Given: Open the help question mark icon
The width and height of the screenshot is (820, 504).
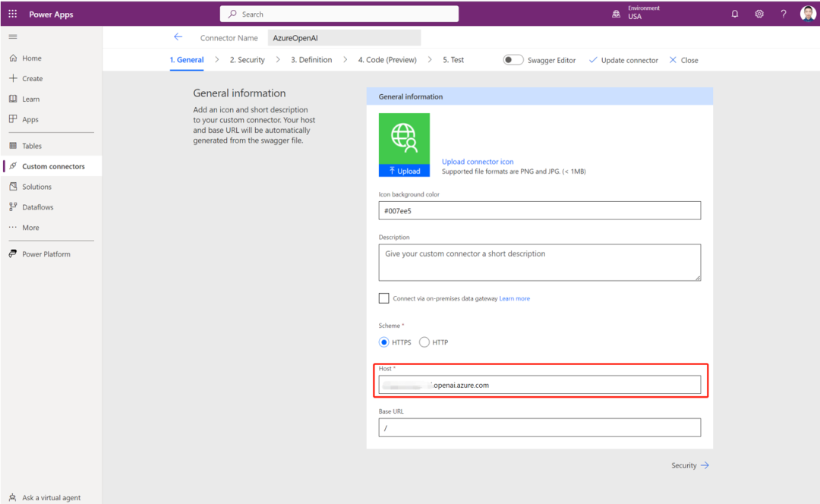Looking at the screenshot, I should pos(784,14).
